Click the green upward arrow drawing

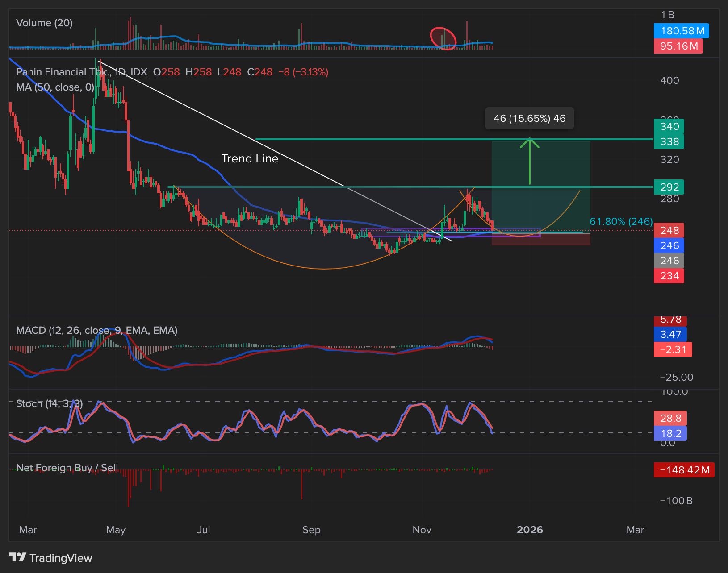pos(530,161)
